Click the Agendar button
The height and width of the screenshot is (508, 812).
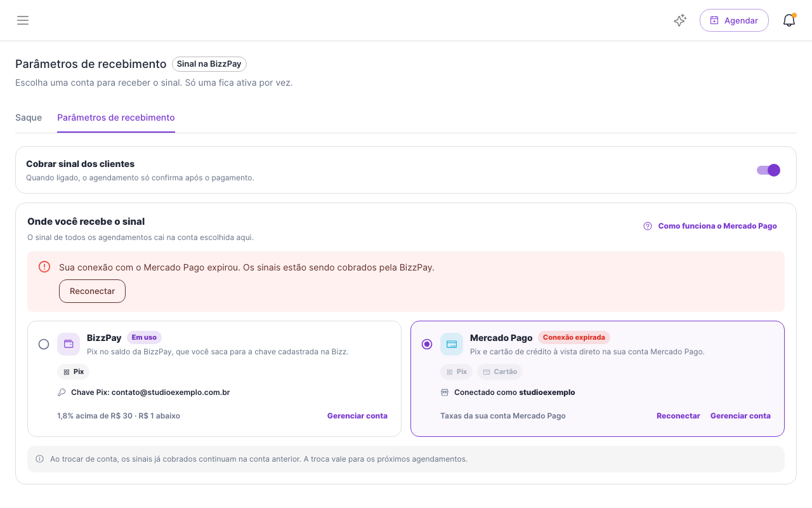(x=734, y=20)
